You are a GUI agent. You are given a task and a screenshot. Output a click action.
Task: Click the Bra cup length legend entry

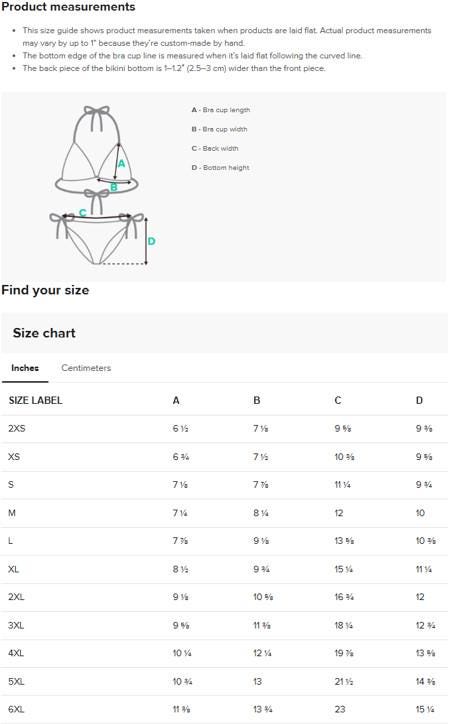click(221, 110)
